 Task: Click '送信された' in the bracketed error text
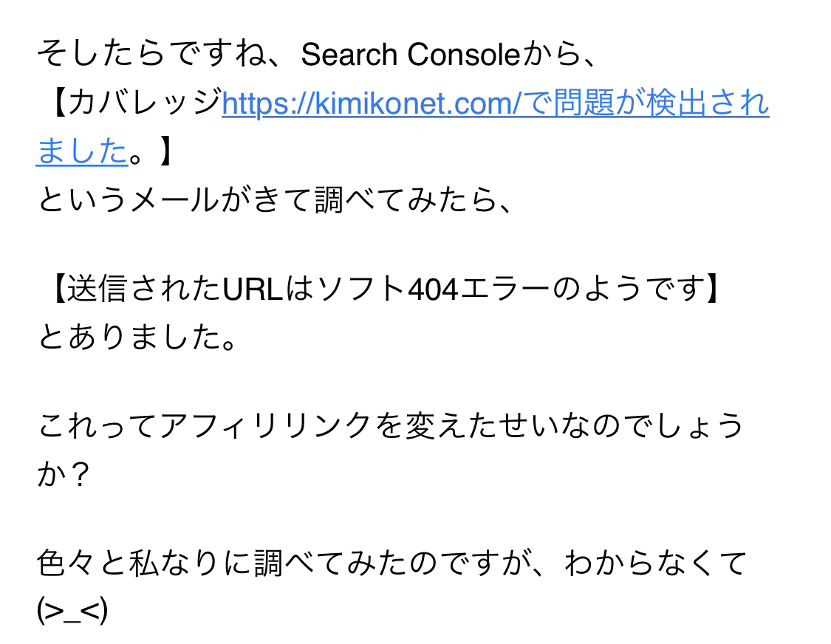[144, 290]
